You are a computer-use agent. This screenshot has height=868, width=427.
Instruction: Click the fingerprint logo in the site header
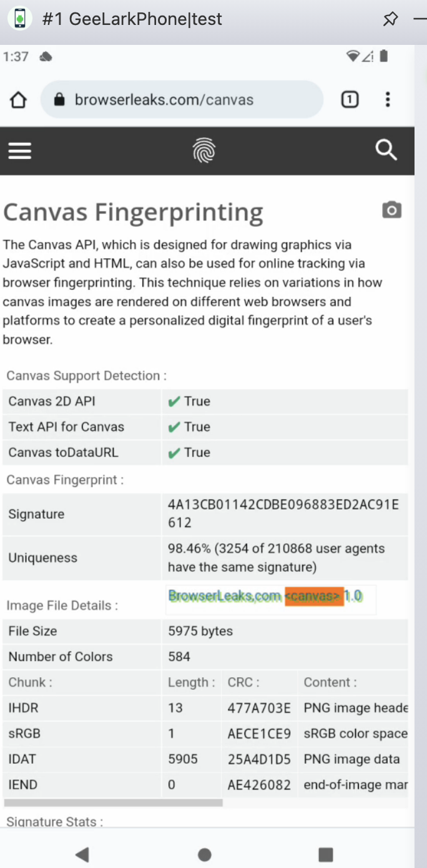pos(205,150)
